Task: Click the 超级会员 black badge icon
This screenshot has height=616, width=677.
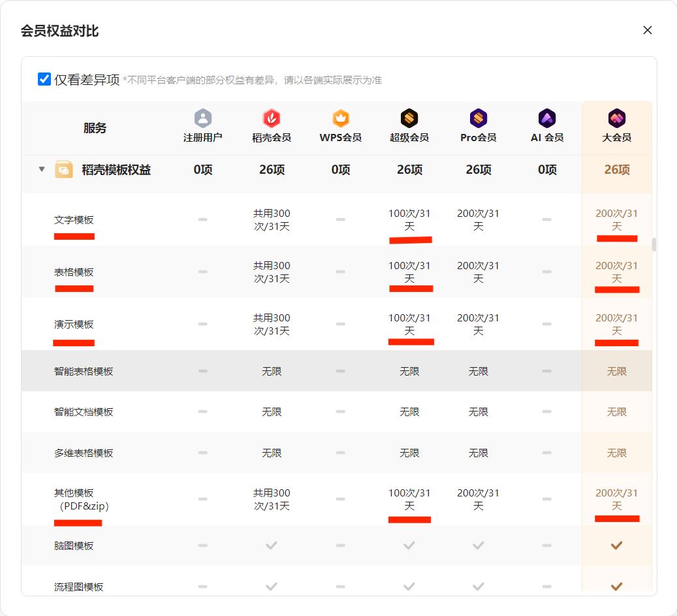Action: [x=409, y=118]
